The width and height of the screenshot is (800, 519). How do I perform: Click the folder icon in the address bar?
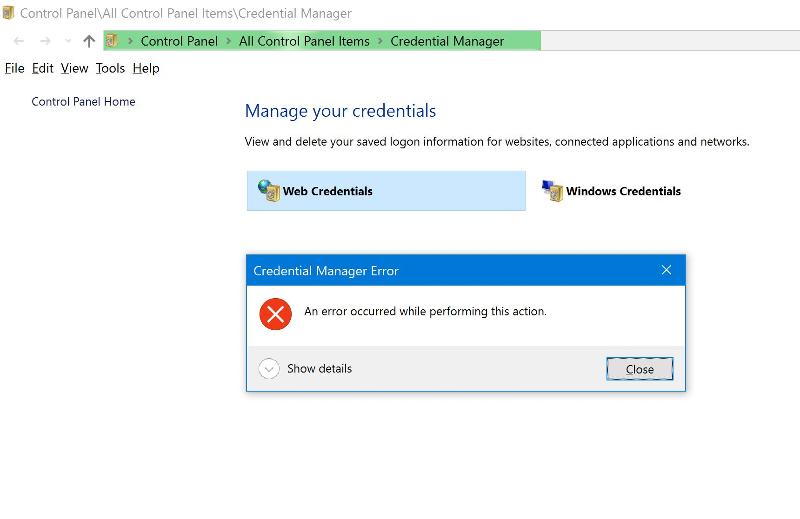(112, 41)
